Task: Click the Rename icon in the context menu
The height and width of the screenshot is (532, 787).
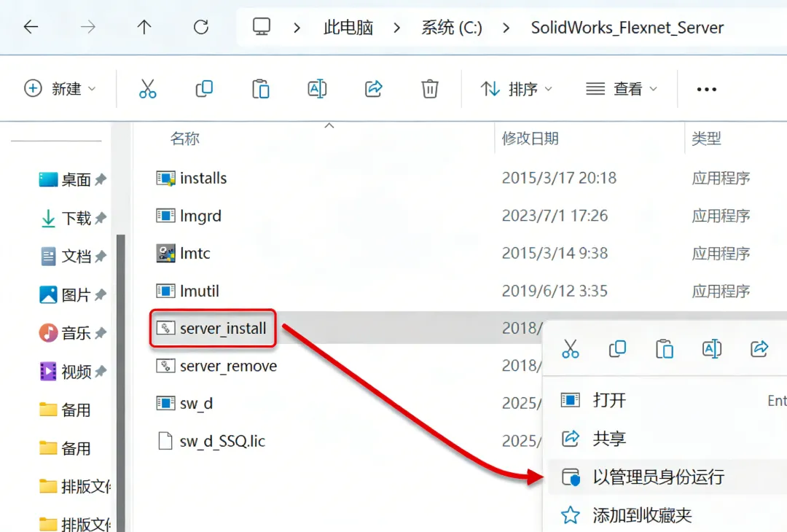Action: [x=712, y=348]
